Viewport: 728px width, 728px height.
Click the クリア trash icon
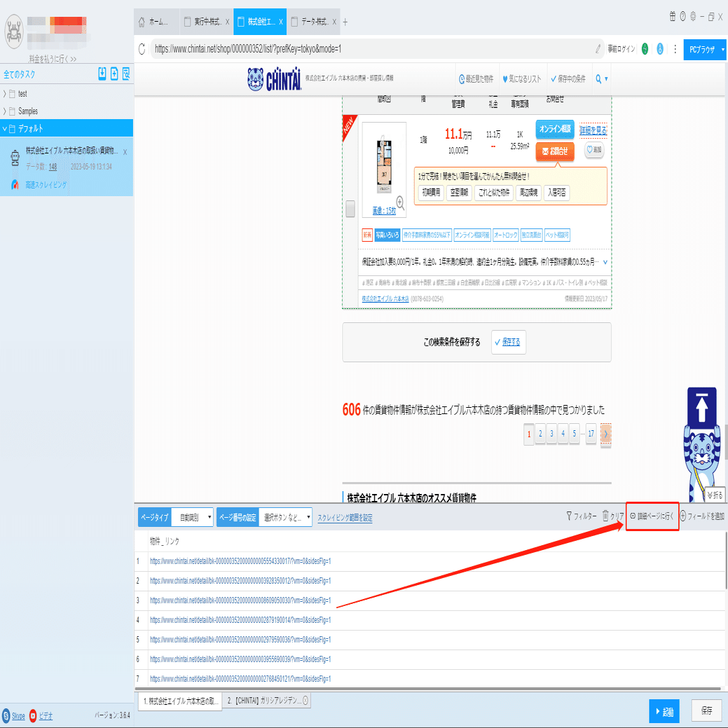click(605, 516)
